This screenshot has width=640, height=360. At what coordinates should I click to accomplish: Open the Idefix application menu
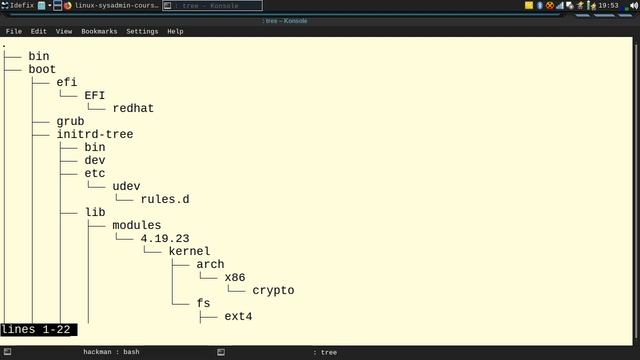(x=18, y=6)
